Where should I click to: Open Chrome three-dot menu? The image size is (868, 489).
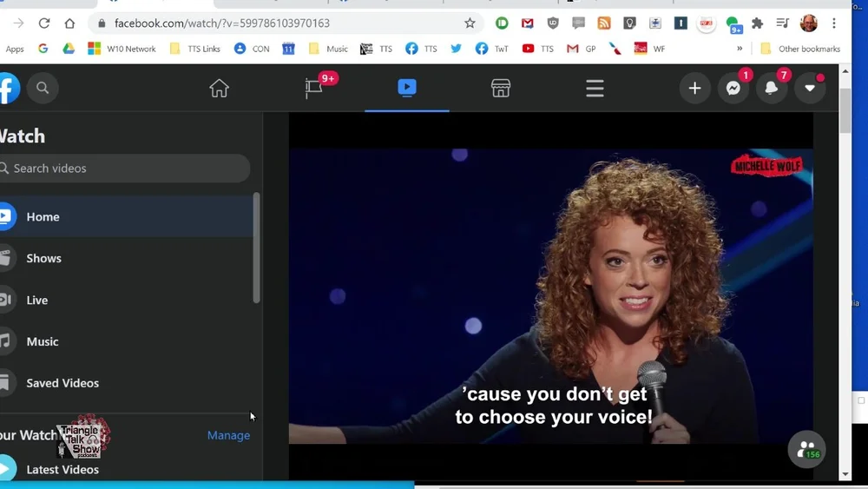coord(833,23)
